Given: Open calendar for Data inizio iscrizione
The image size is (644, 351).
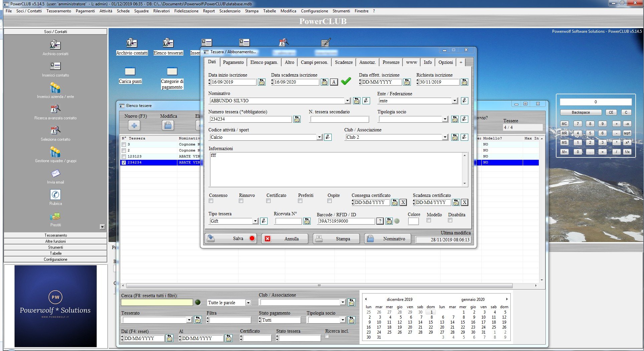Looking at the screenshot, I should [x=262, y=82].
